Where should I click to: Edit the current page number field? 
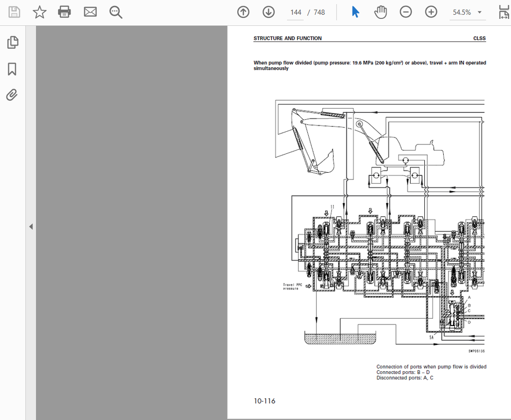[x=295, y=13]
